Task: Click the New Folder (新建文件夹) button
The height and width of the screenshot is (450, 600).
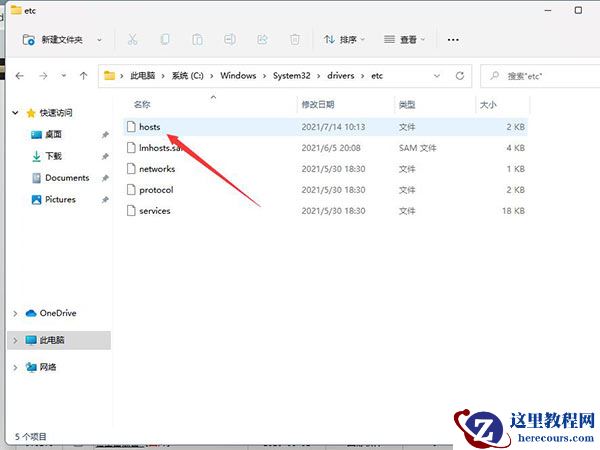Action: pyautogui.click(x=53, y=39)
